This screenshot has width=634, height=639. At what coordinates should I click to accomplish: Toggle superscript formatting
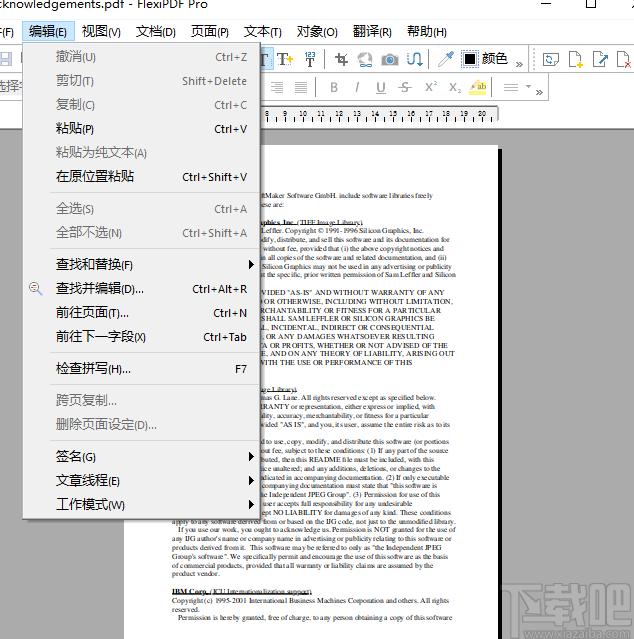click(430, 87)
